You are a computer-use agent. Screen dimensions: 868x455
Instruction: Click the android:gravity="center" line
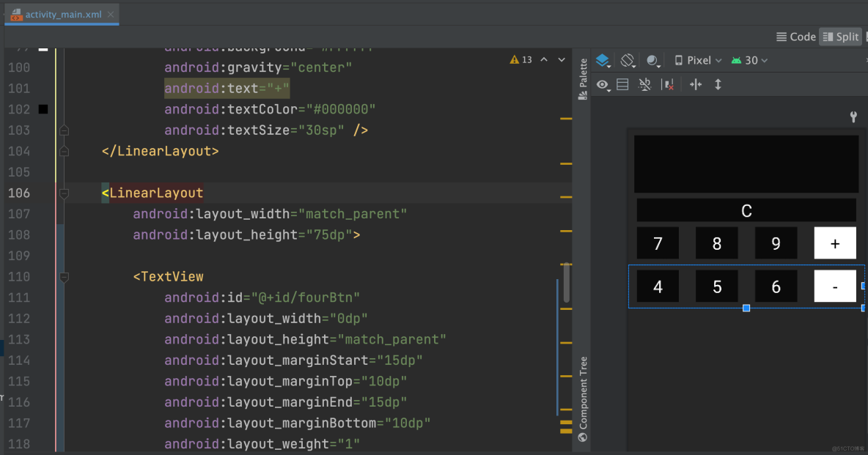pos(258,67)
